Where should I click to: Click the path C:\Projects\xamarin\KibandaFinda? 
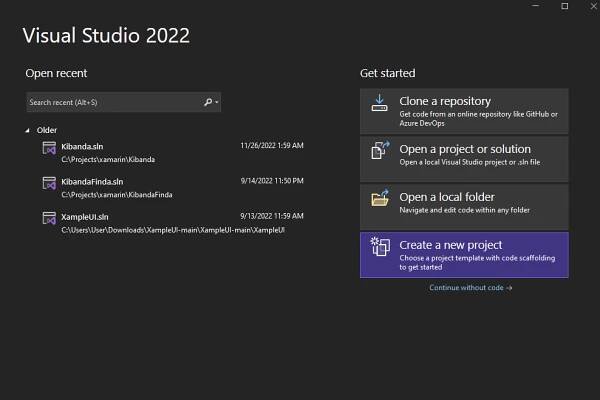point(117,195)
